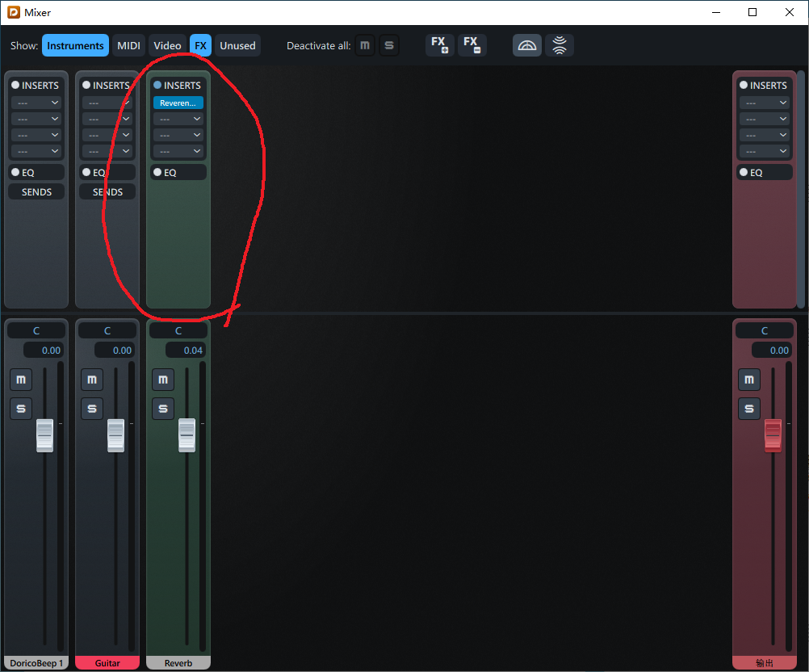Screen dimensions: 809x672
Task: Toggle INSERTS bypass on Reverb channel
Action: pos(157,85)
